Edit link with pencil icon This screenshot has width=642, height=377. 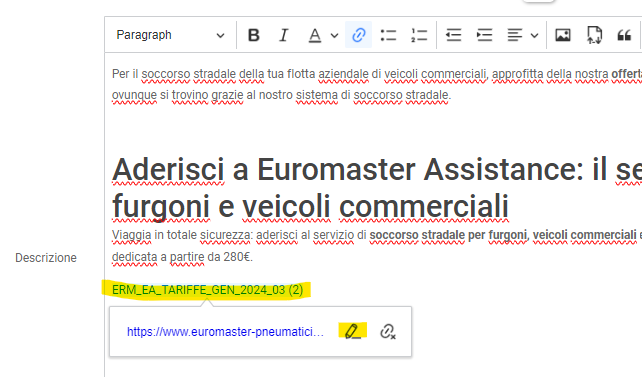click(353, 331)
